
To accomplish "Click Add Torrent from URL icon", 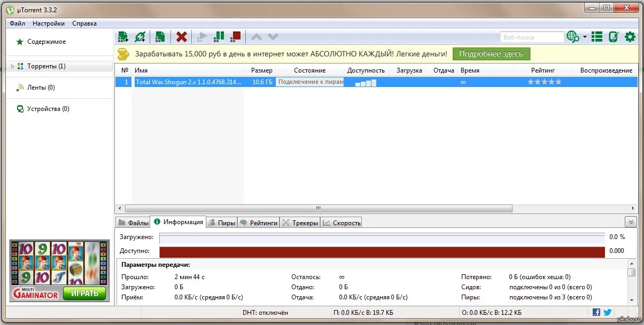I will [x=140, y=37].
